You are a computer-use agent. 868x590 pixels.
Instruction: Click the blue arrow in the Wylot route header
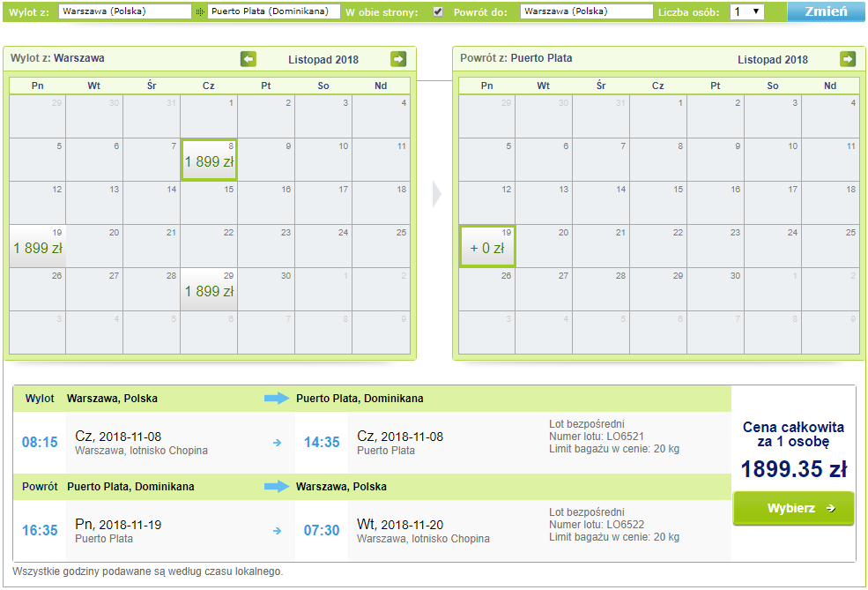coord(277,398)
